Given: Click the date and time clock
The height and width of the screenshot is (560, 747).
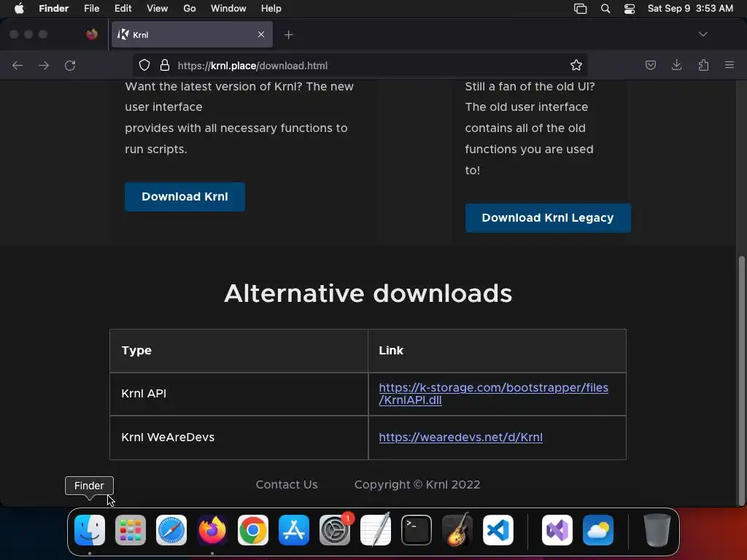Looking at the screenshot, I should point(690,9).
